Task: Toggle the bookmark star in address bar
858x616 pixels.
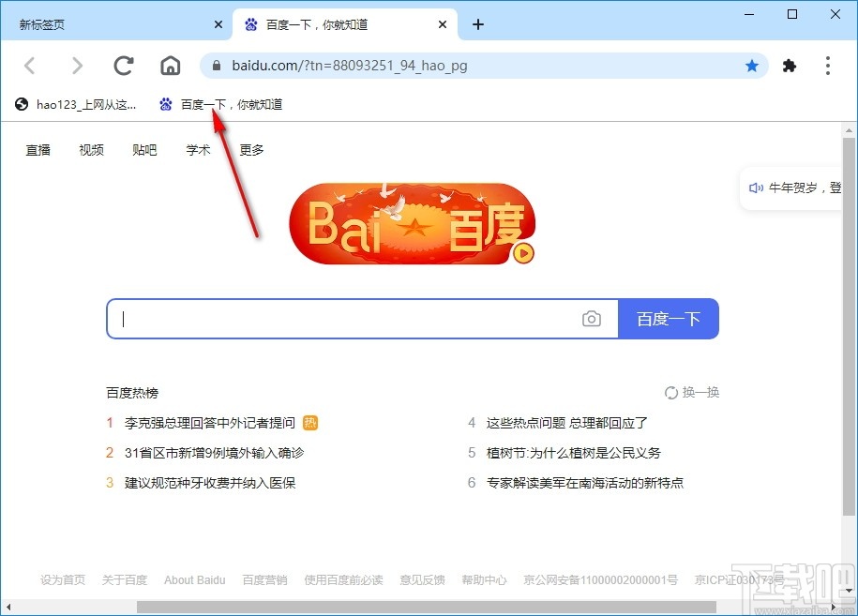Action: coord(752,66)
